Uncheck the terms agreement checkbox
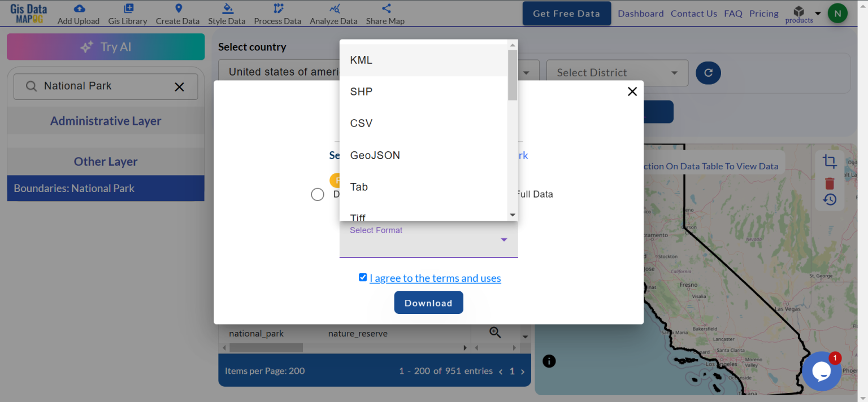The image size is (868, 402). coord(362,277)
